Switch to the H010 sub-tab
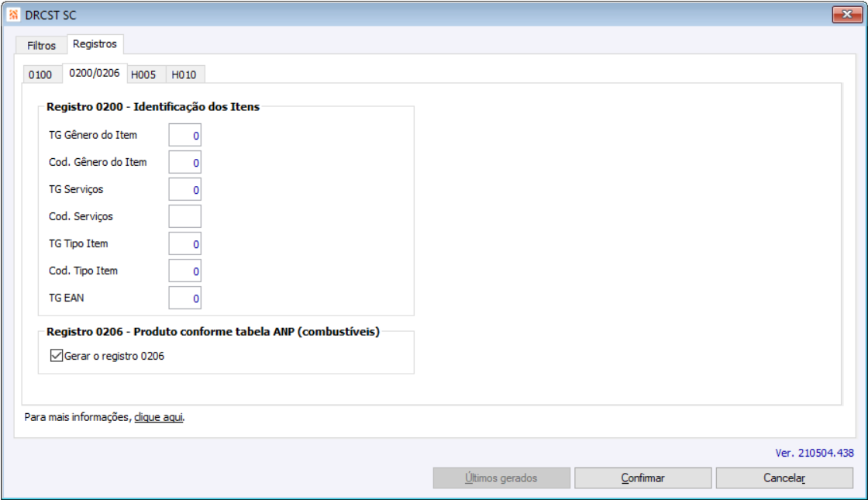This screenshot has height=500, width=868. click(184, 74)
